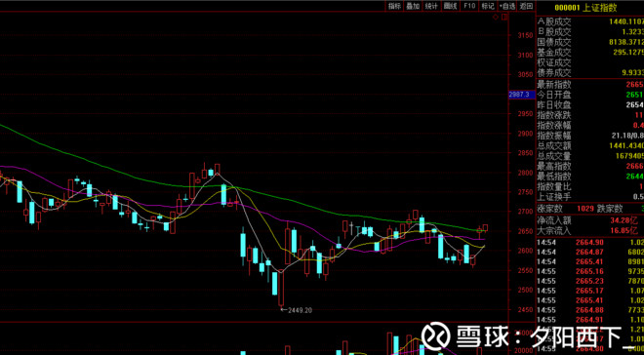This screenshot has height=355, width=644.
Task: Select the 大宗流入 16.85亿 row
Action: click(590, 230)
